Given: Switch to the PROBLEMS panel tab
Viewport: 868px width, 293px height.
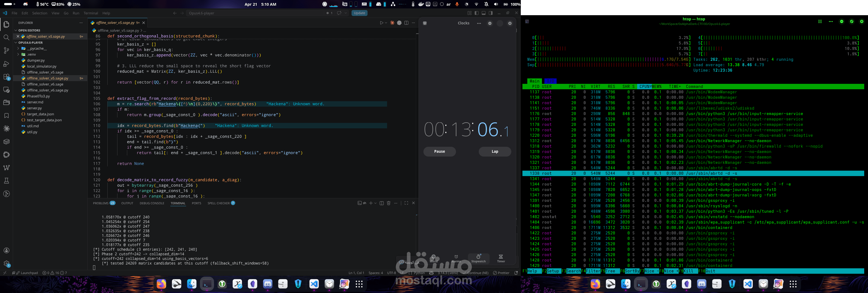Looking at the screenshot, I should 104,203.
